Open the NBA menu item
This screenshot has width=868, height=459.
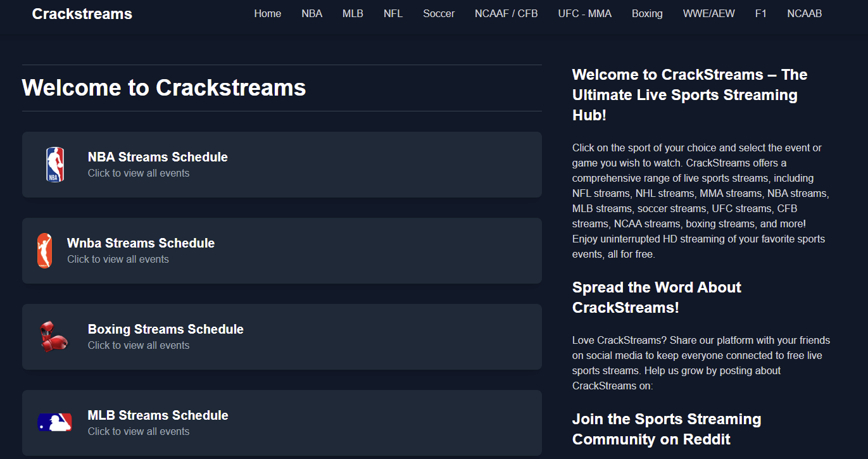pyautogui.click(x=312, y=13)
